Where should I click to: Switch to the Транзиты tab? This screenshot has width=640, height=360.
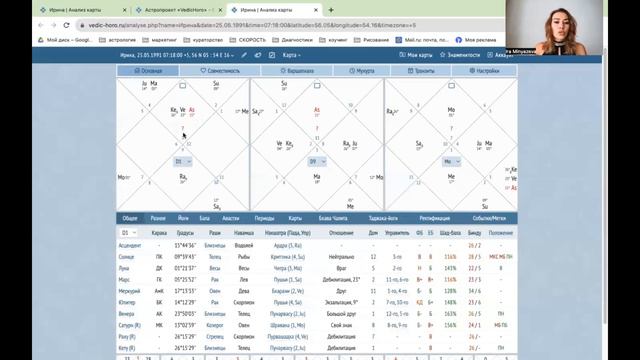pos(421,71)
